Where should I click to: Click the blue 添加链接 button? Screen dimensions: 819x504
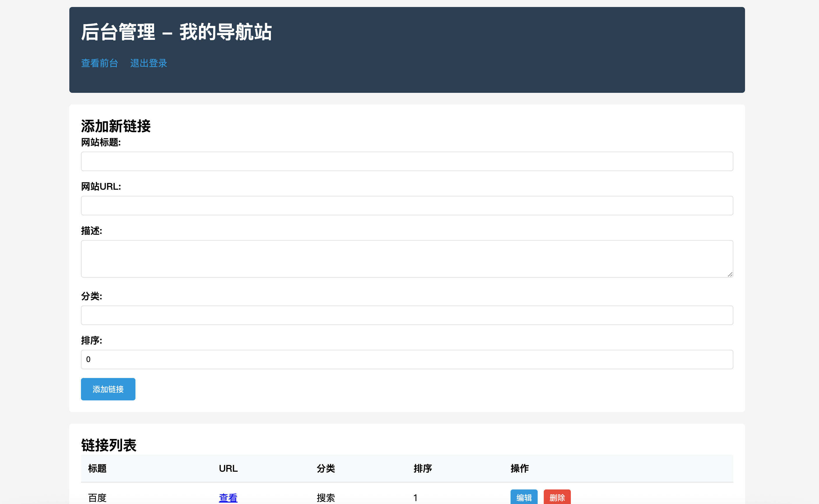[108, 389]
